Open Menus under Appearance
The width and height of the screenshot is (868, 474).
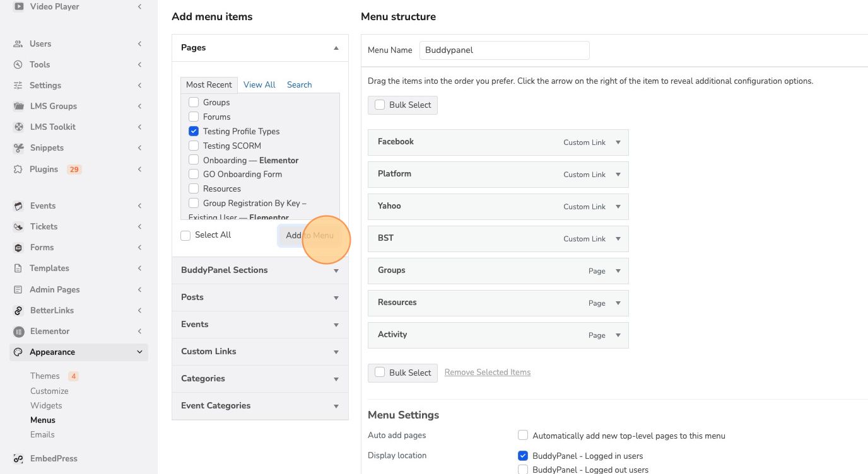click(x=43, y=420)
